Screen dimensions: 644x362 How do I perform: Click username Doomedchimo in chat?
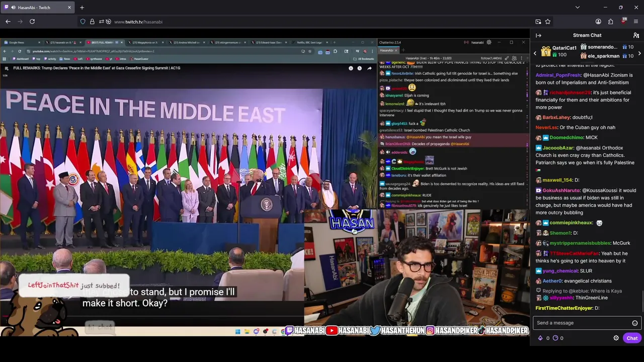[x=566, y=137]
